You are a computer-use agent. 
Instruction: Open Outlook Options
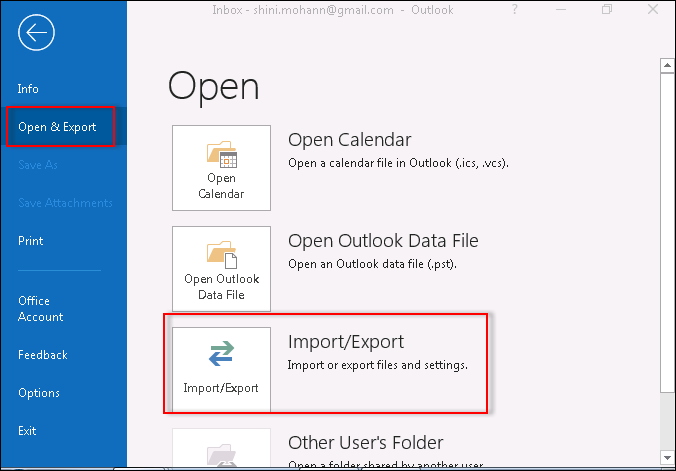(39, 393)
